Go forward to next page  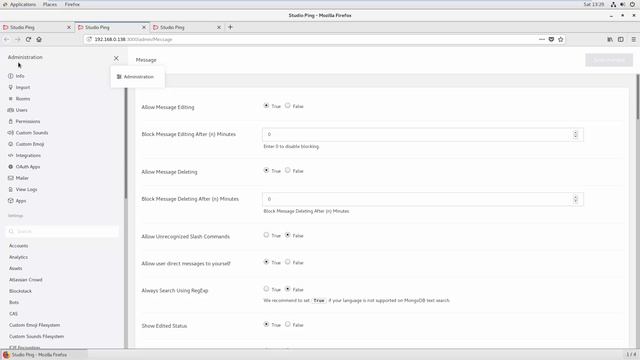[18, 39]
